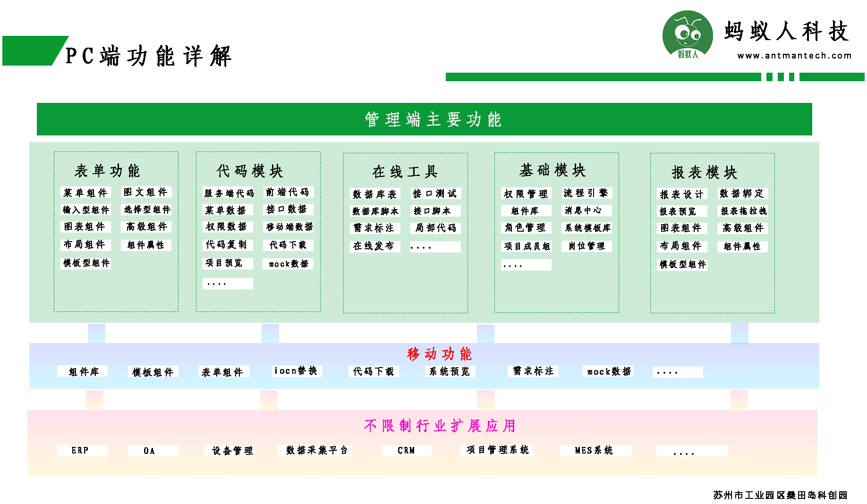867x504 pixels.
Task: Click the 不限制行业扩展应用 heading
Action: pos(440,426)
